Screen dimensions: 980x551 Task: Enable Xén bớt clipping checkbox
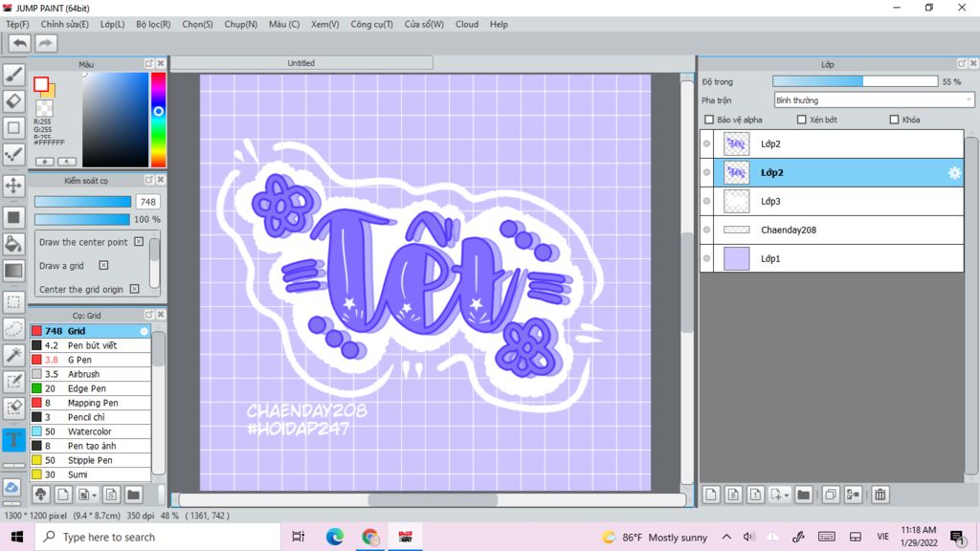click(801, 120)
